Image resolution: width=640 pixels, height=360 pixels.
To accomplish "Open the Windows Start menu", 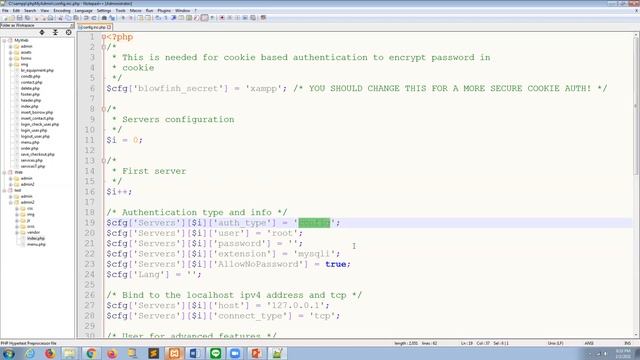I will [x=9, y=353].
